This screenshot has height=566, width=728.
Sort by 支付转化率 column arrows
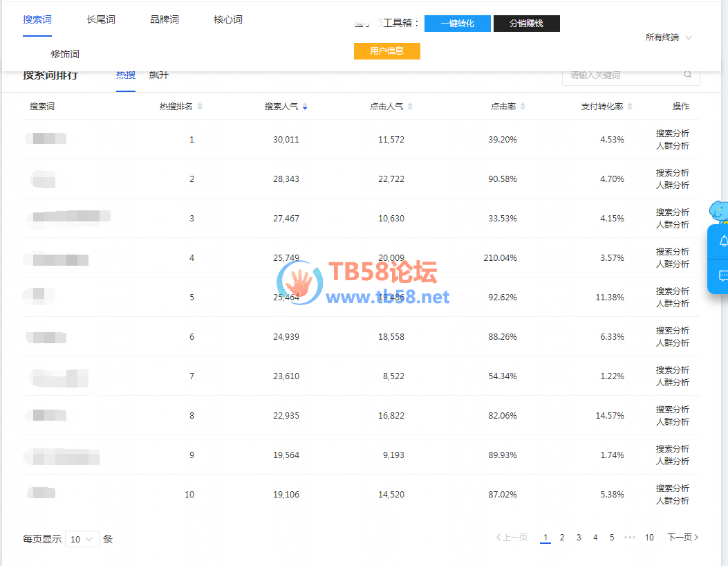630,107
